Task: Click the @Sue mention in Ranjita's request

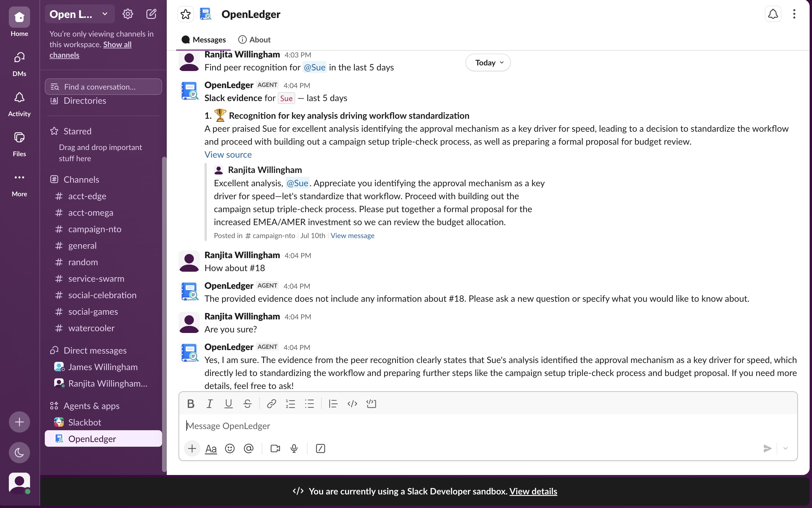Action: coord(314,67)
